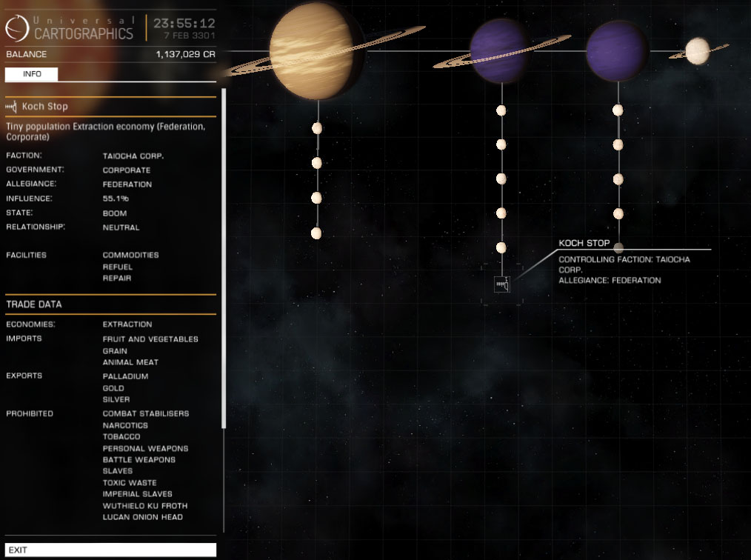Click the TAIOCHA CORP. faction value
Image resolution: width=751 pixels, height=560 pixels.
coord(133,156)
